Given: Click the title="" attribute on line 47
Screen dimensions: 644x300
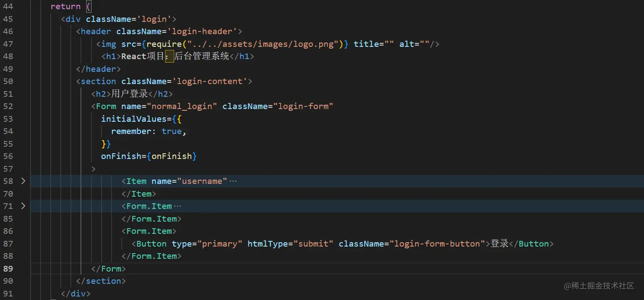Looking at the screenshot, I should 374,44.
